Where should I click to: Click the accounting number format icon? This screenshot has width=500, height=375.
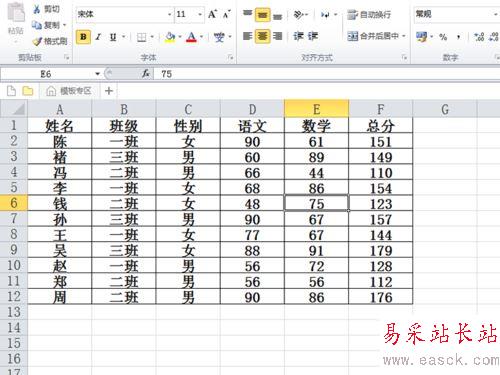click(422, 36)
